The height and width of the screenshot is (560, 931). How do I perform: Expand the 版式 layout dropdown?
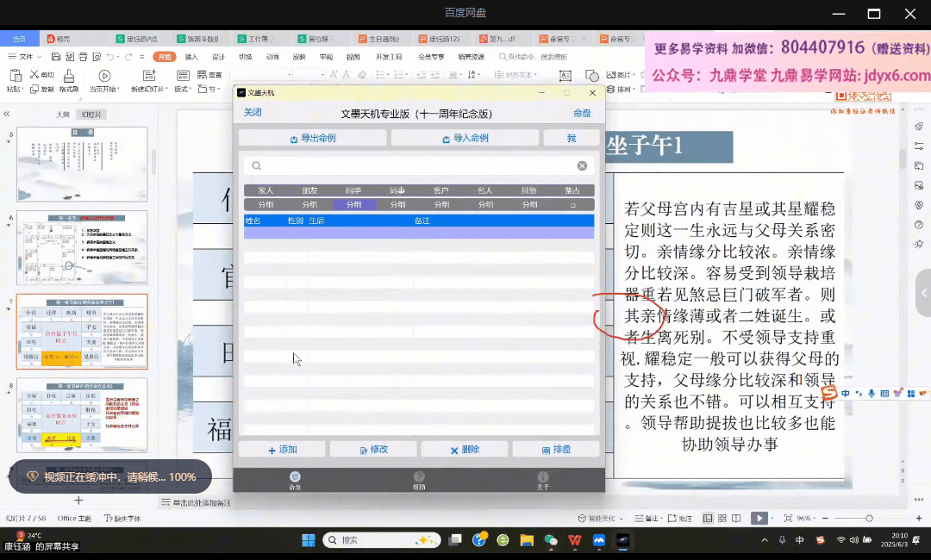(182, 89)
